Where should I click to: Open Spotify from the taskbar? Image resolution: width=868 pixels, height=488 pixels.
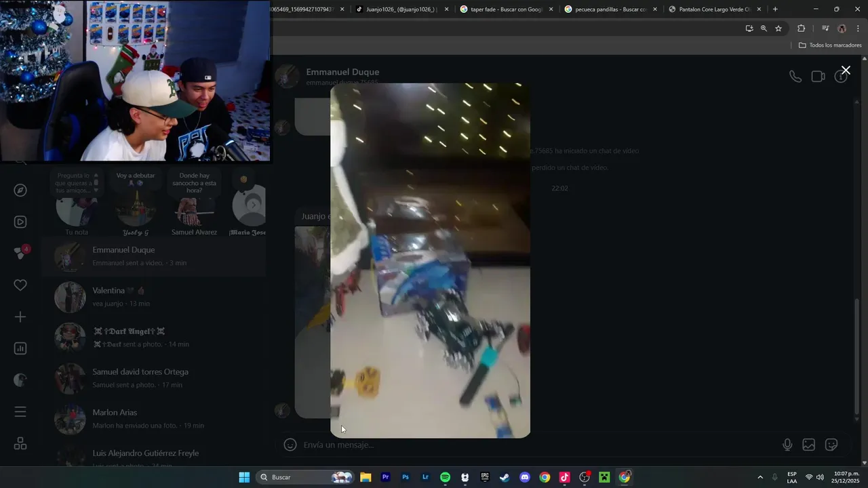coord(445,477)
